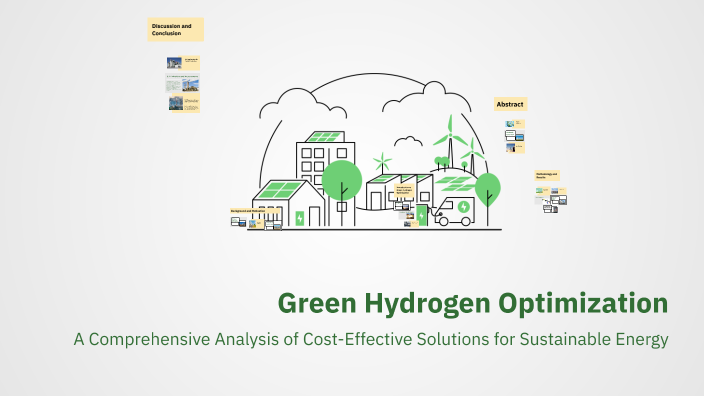Viewport: 704px width, 396px height.
Task: Open middle gray slide under Discussion and Conclusion
Action: coord(182,83)
